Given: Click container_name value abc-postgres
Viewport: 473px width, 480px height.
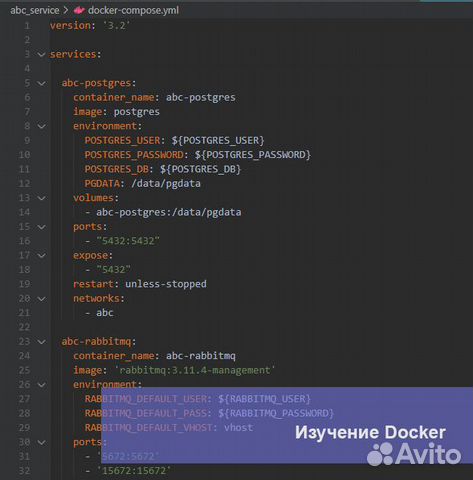Looking at the screenshot, I should pos(201,97).
